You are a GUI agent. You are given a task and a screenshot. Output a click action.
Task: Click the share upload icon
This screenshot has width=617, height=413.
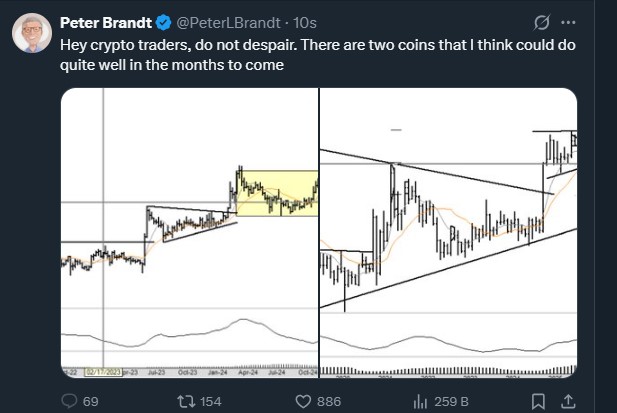point(569,401)
